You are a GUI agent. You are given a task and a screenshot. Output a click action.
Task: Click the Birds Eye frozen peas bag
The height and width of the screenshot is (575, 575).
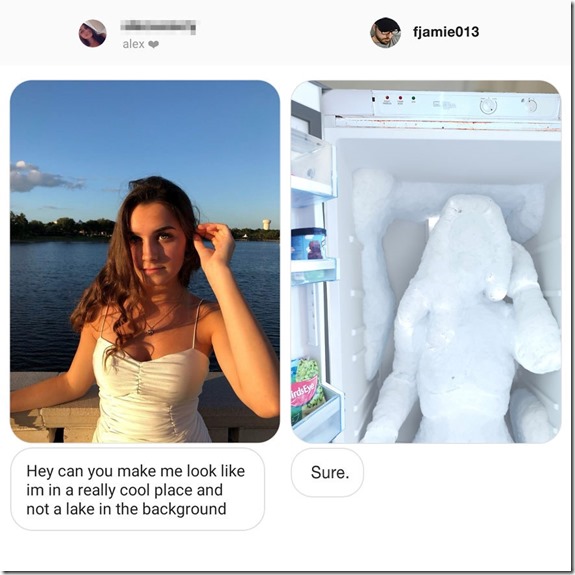307,389
